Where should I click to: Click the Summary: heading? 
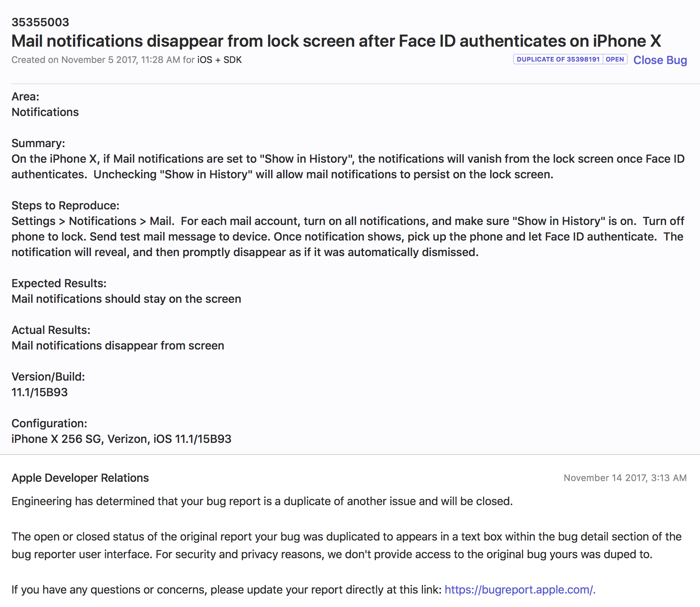click(38, 143)
